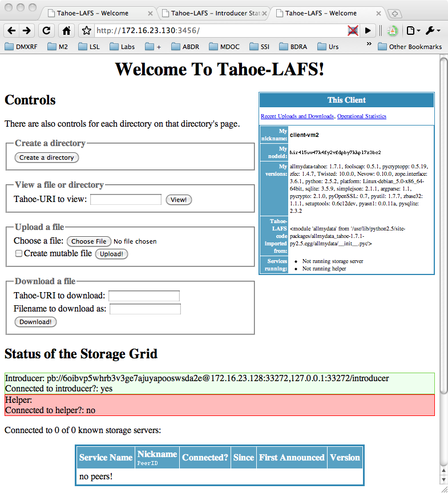Viewport: 448px width, 493px height.
Task: Click the 'Nickname' PeerID column header
Action: click(157, 458)
